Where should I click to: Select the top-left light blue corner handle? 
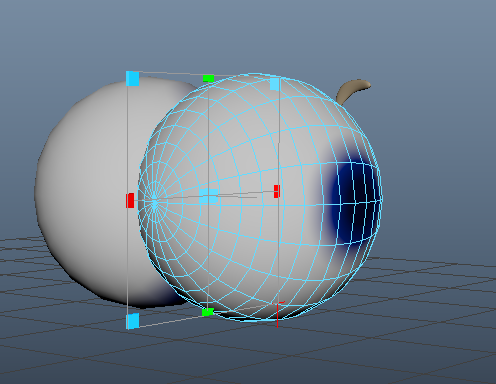(x=133, y=79)
